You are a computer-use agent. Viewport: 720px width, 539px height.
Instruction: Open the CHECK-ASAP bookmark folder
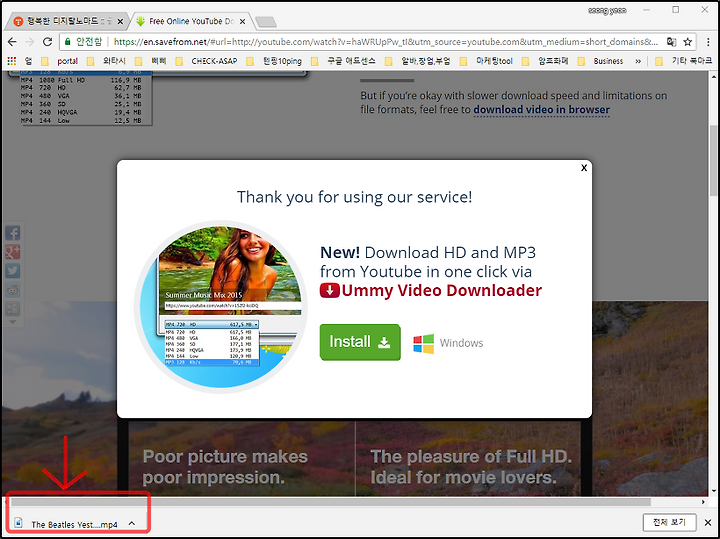pos(207,61)
